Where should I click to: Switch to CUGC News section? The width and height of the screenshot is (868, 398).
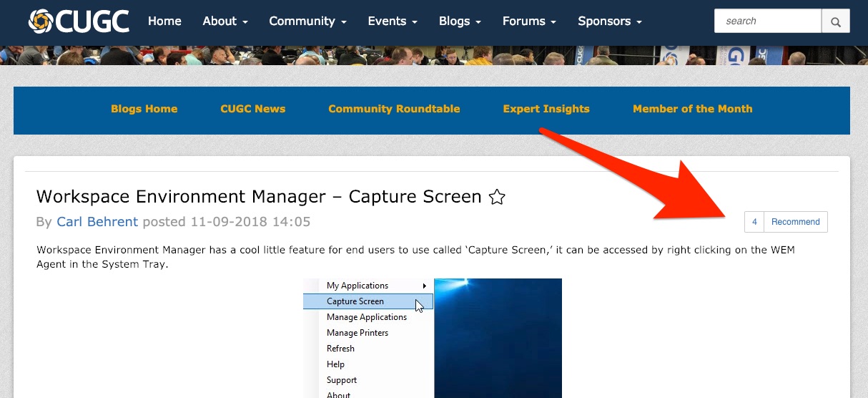coord(252,109)
